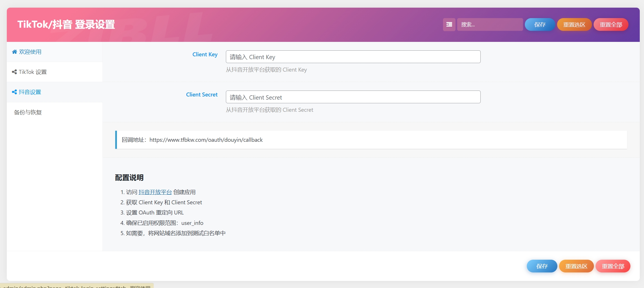This screenshot has height=288, width=644.
Task: Click the bottom 重置选区 button
Action: pos(576,266)
